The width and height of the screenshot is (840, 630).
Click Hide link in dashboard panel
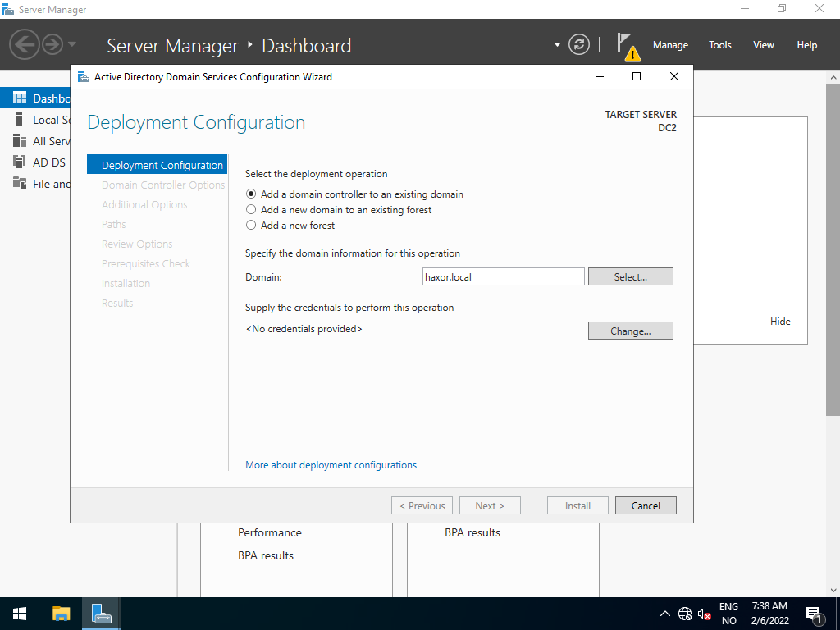pyautogui.click(x=780, y=321)
